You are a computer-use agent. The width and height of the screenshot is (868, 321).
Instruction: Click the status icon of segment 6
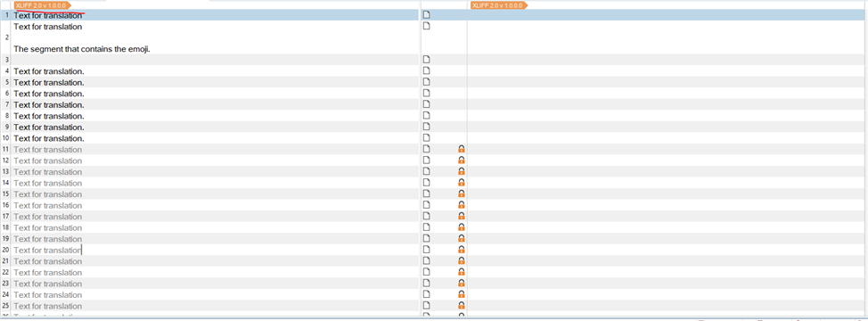(x=426, y=94)
